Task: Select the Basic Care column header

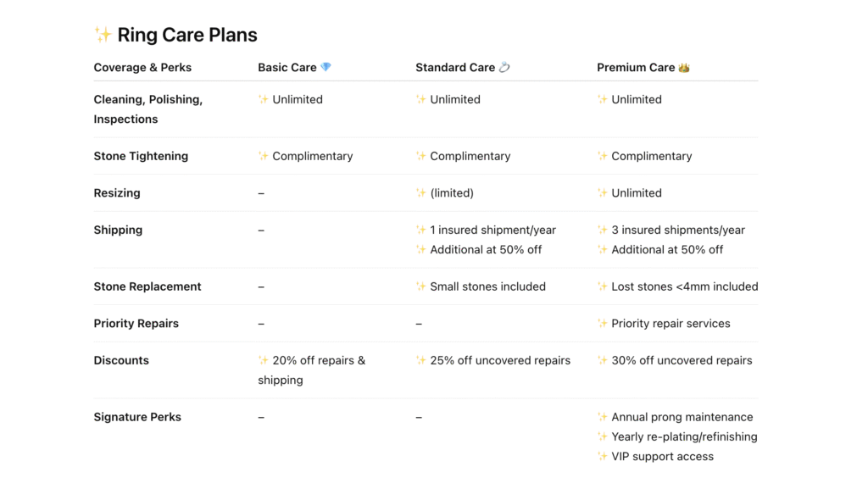Action: pyautogui.click(x=287, y=68)
